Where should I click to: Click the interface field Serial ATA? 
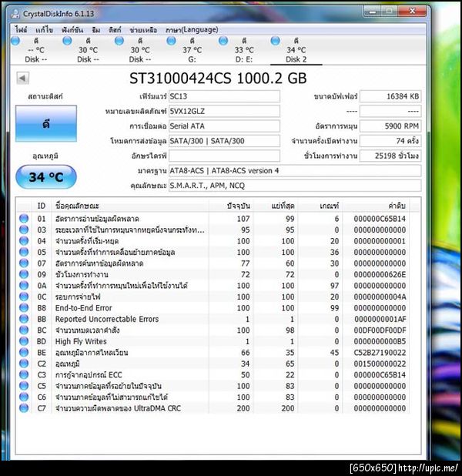(224, 126)
